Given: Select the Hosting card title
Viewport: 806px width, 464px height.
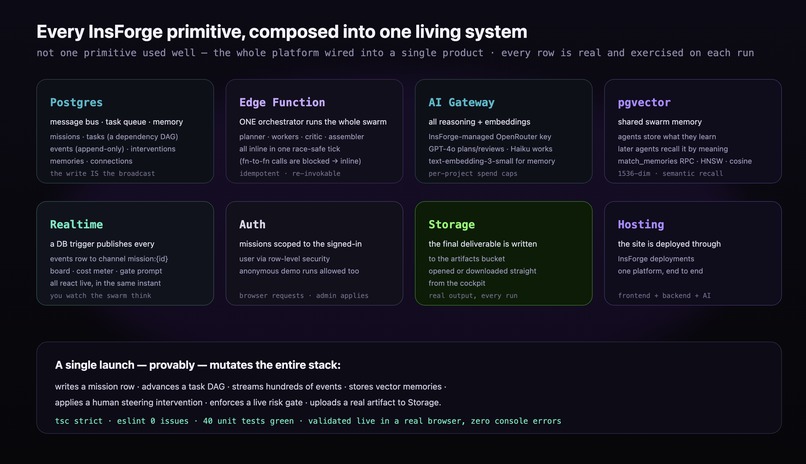Looking at the screenshot, I should pos(640,225).
